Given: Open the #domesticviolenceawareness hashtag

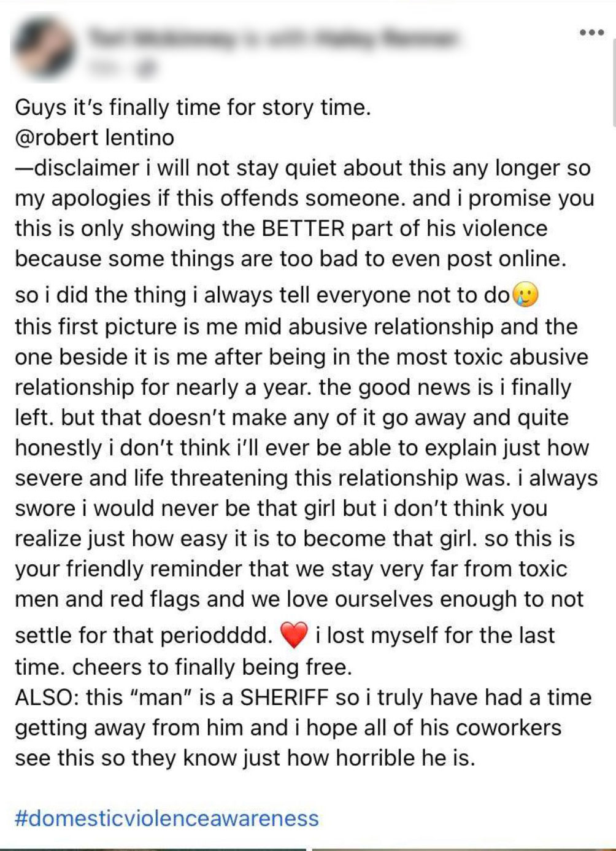Looking at the screenshot, I should [x=167, y=818].
